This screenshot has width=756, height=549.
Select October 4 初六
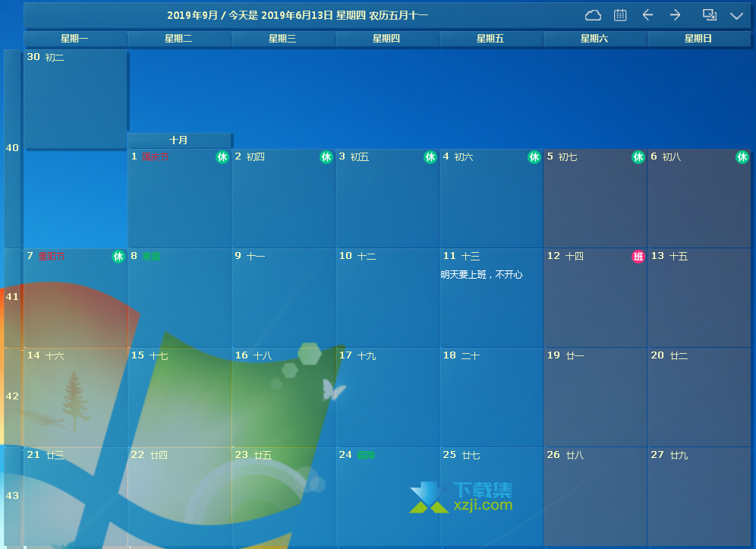[x=491, y=198]
